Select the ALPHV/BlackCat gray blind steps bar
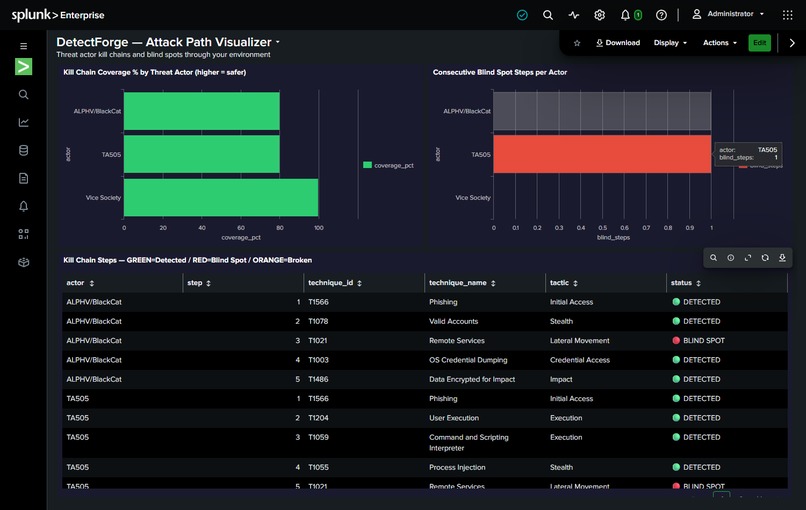This screenshot has width=806, height=510. point(602,111)
